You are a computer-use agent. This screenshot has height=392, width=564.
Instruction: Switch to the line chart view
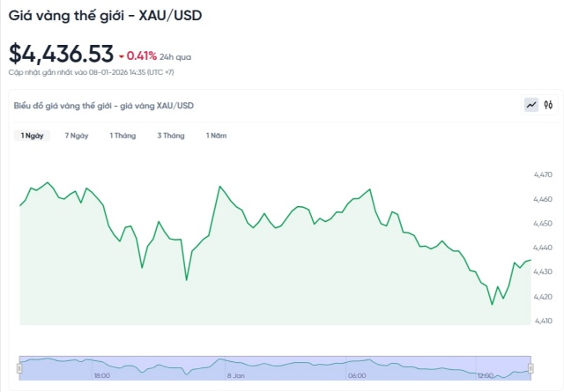point(531,105)
